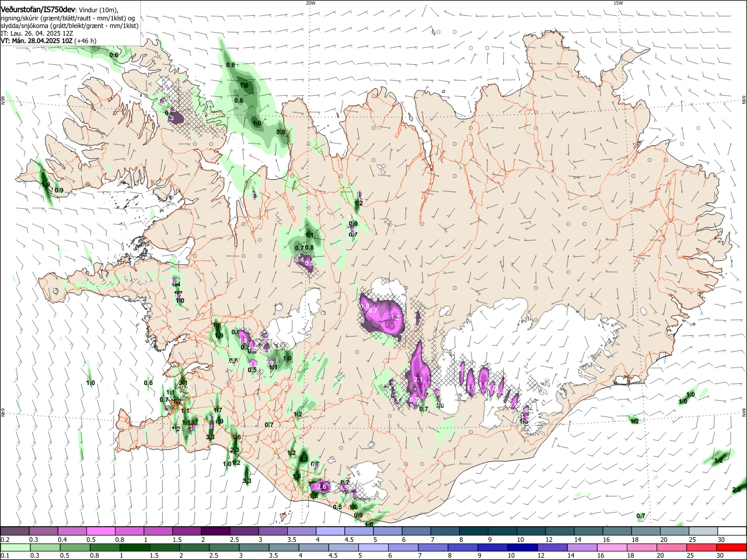Click the 'slydda/snjókoma' legend description line
747x560 pixels.
point(69,26)
